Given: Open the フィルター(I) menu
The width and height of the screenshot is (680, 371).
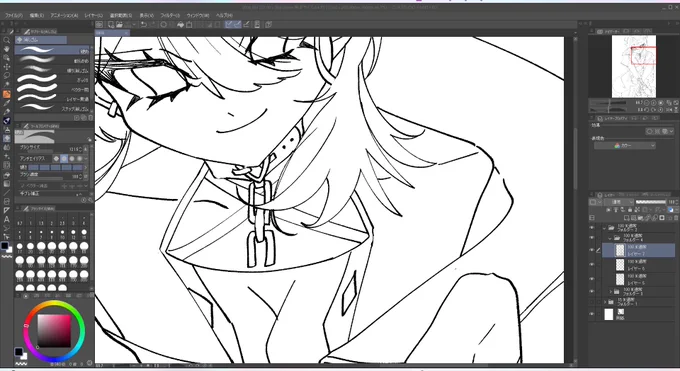Looking at the screenshot, I should 170,15.
